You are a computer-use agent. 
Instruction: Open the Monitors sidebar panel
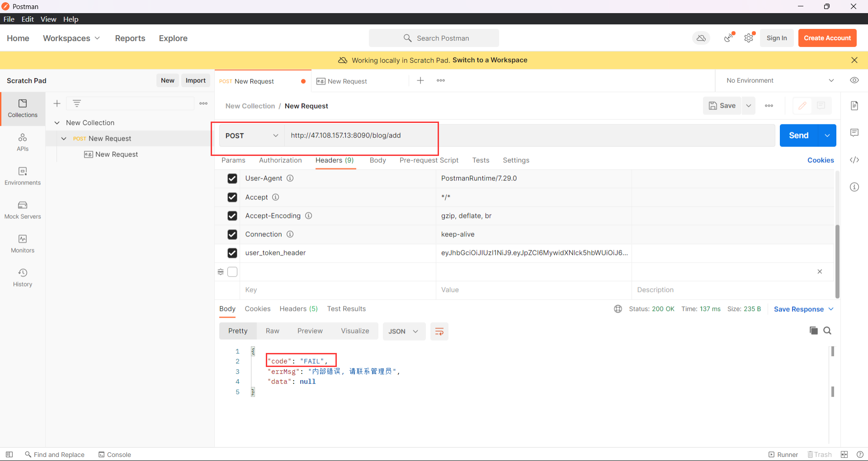[23, 244]
